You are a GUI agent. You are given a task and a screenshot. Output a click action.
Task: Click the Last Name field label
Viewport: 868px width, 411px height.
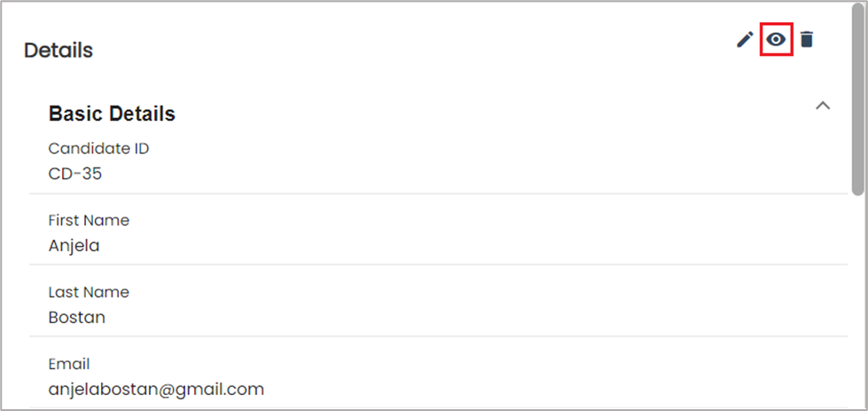coord(89,292)
